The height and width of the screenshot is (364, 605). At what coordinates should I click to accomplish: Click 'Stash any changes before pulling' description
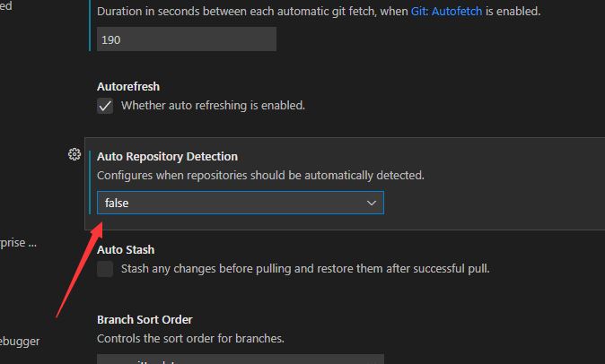point(305,268)
